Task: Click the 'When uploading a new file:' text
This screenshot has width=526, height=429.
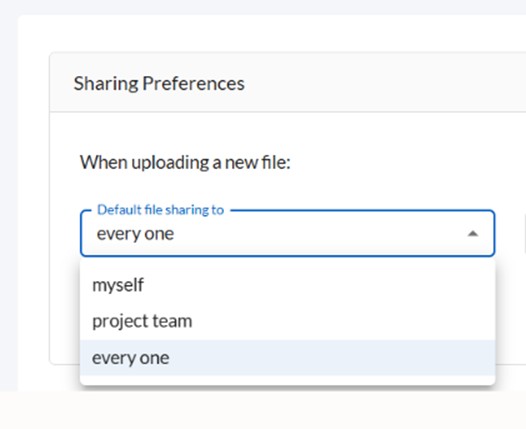Action: [x=185, y=162]
